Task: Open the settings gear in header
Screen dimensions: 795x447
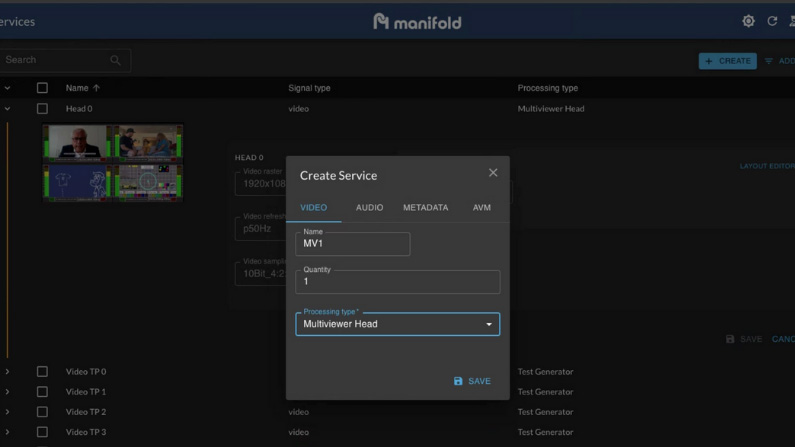Action: (748, 21)
